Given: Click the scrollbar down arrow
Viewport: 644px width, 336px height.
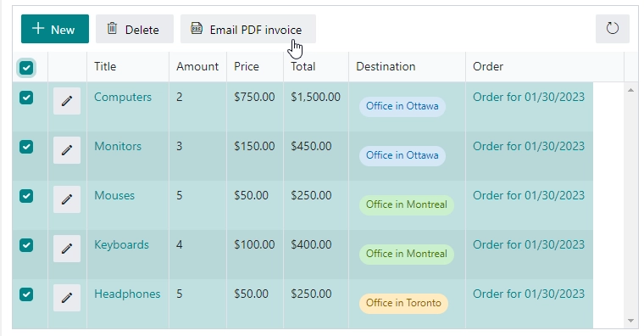Looking at the screenshot, I should coord(630,321).
